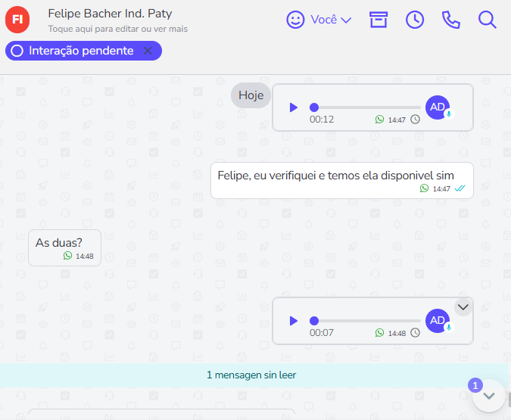511x420 pixels.
Task: Click the smiley face icon
Action: coord(295,20)
